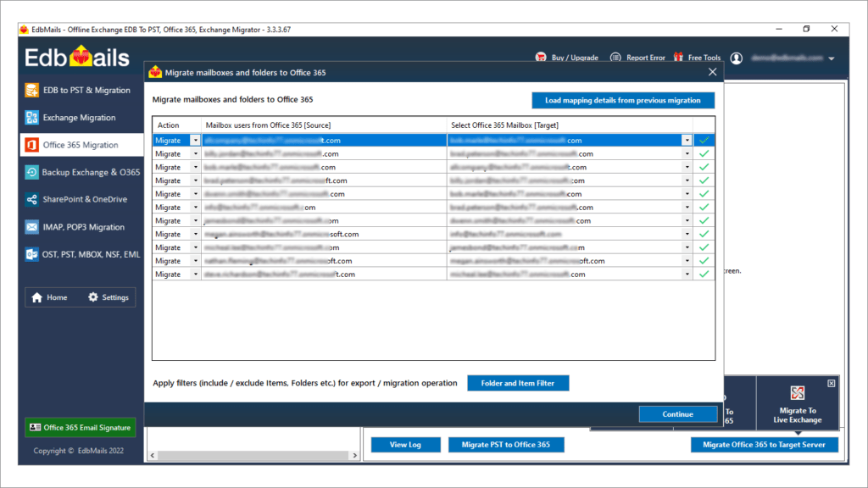Open the Action dropdown in the highlighted row
This screenshot has width=868, height=488.
[196, 141]
